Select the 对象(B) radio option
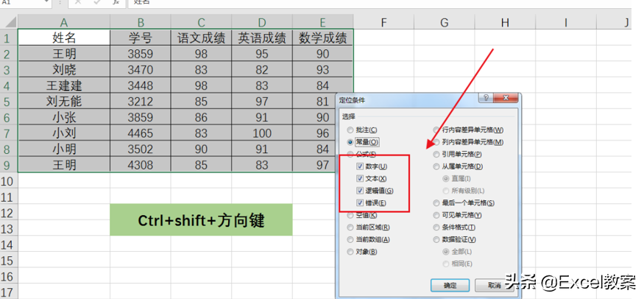This screenshot has width=644, height=299. click(362, 252)
